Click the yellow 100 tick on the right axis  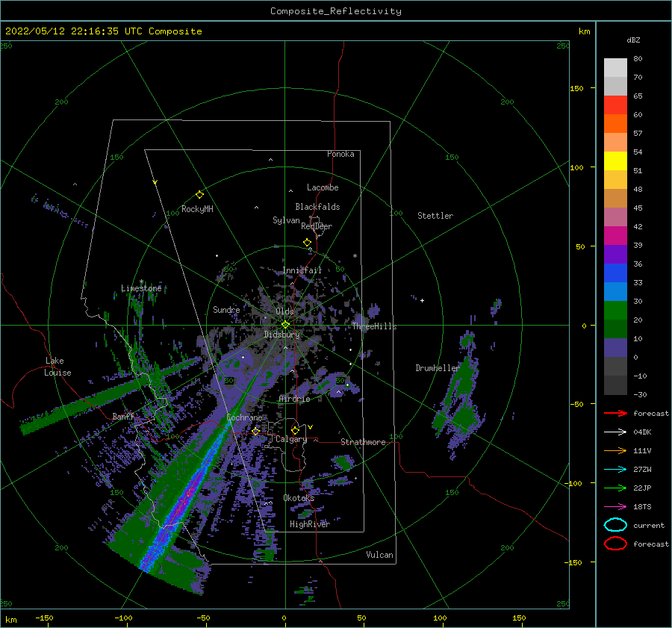click(577, 167)
